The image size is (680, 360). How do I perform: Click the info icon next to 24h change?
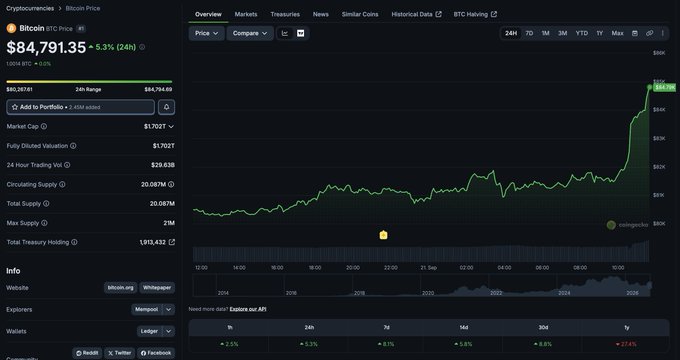(x=142, y=47)
